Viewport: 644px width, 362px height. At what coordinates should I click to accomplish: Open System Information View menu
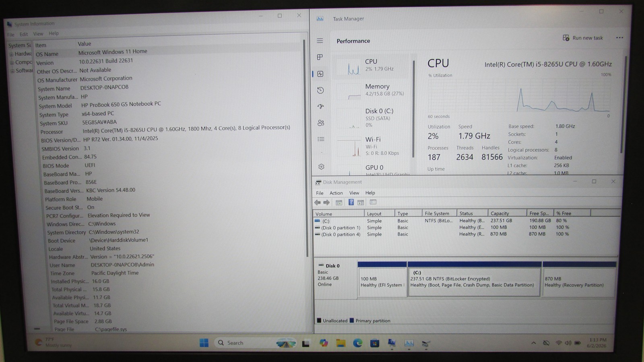tap(38, 34)
